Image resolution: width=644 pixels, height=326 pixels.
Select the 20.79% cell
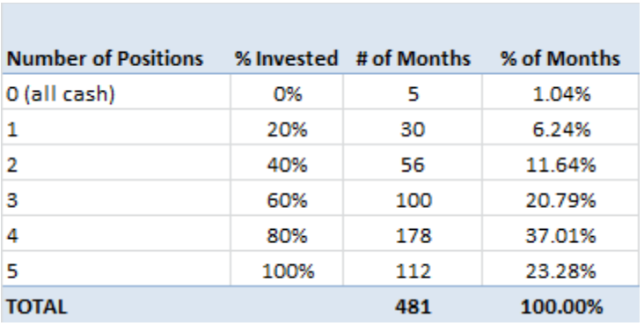[x=561, y=201]
